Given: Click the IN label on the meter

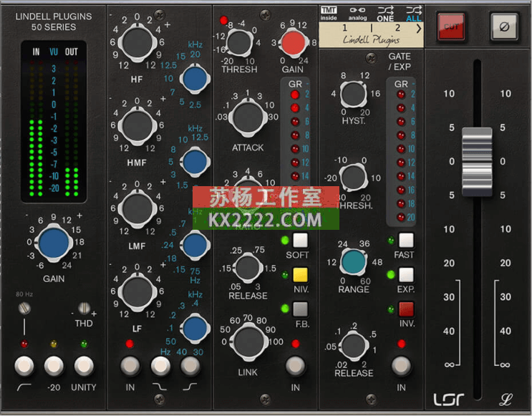Looking at the screenshot, I should pyautogui.click(x=36, y=52).
